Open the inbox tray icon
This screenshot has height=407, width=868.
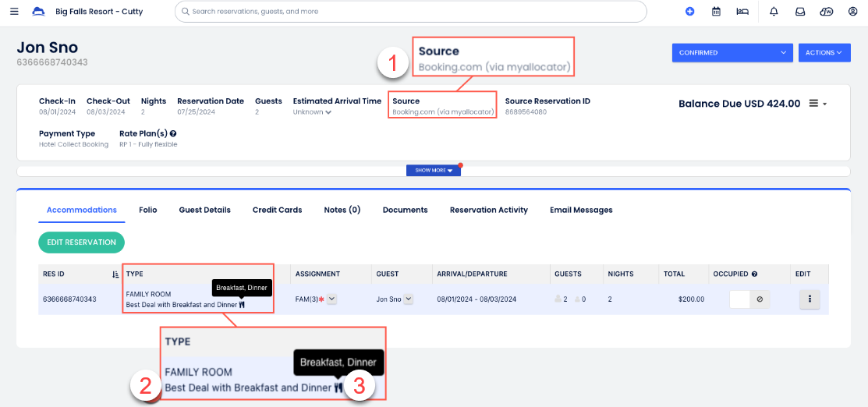coord(800,12)
